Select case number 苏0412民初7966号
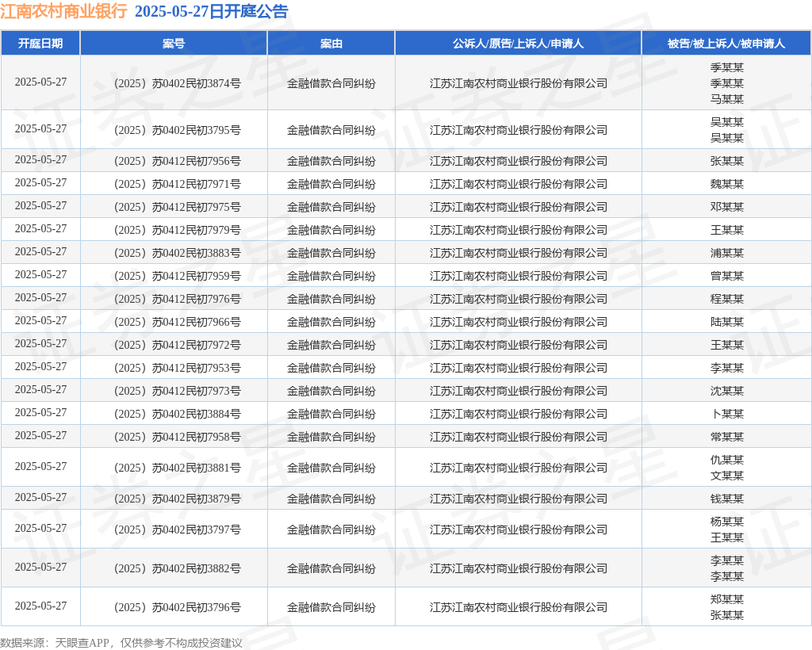 (x=178, y=322)
